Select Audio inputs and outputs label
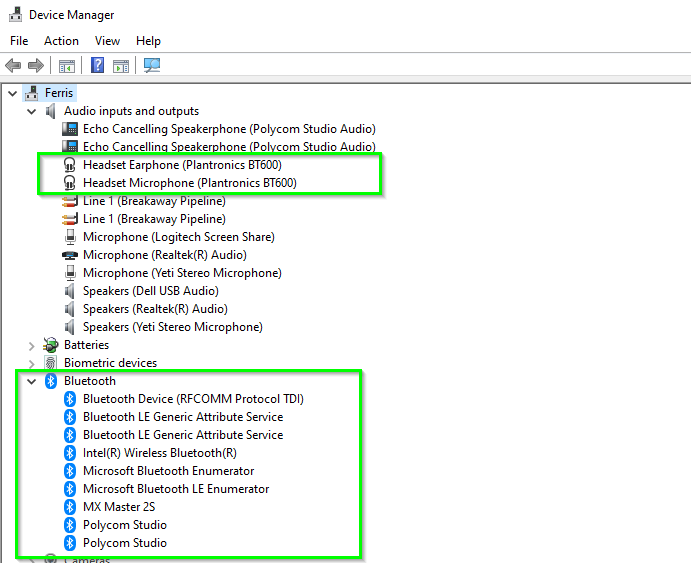Screen dimensions: 691x563 coord(131,111)
